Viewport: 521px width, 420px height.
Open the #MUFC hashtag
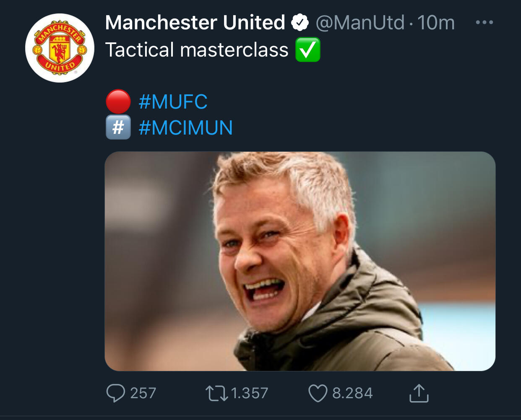coord(173,102)
